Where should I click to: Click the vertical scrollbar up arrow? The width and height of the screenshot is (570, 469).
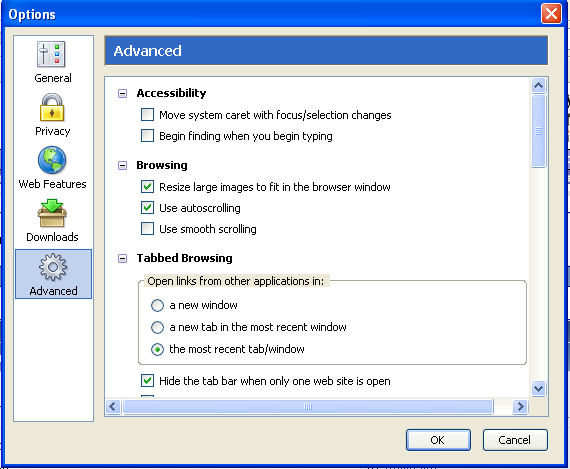click(x=538, y=85)
